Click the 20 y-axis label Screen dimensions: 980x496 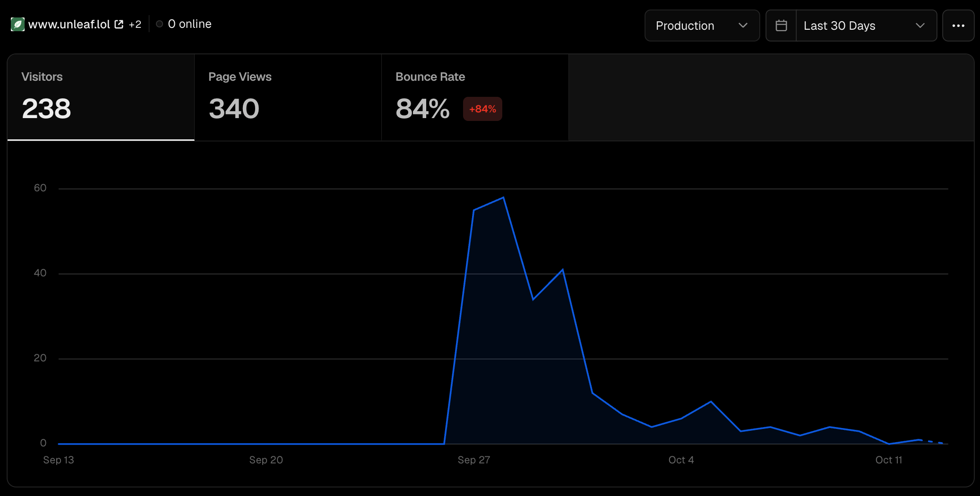40,358
